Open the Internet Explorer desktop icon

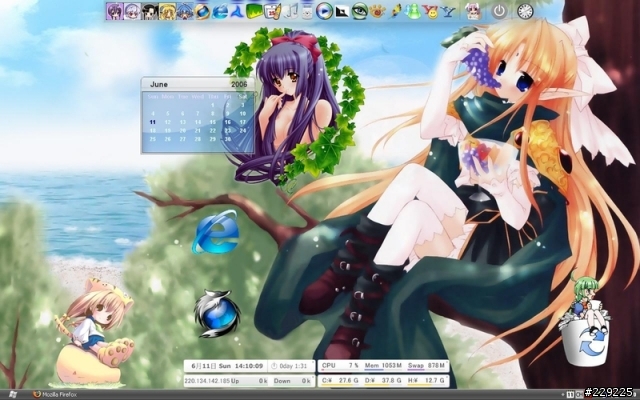tap(216, 232)
